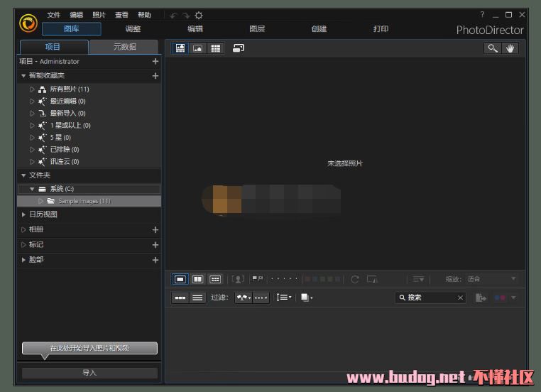
Task: Open the 调整 adjustment module
Action: (133, 29)
